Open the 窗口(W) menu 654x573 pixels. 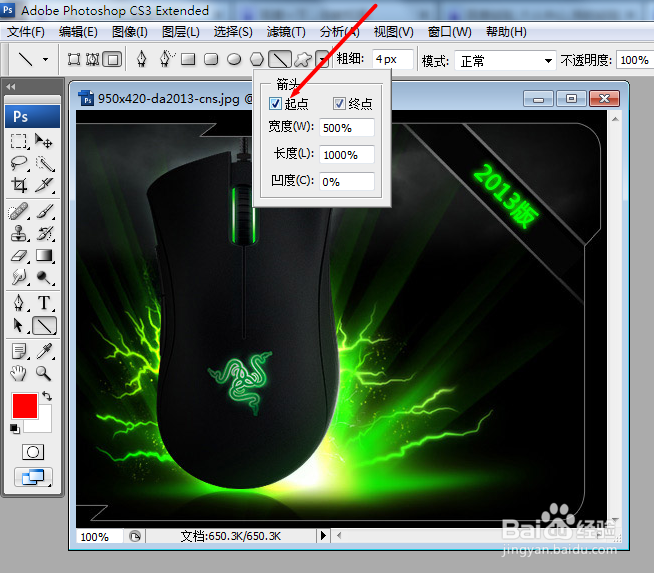coord(450,32)
